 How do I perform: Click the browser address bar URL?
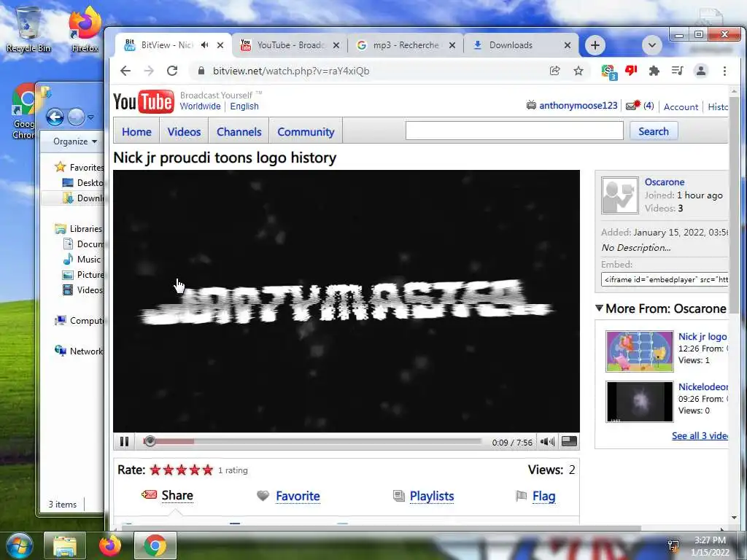point(290,71)
